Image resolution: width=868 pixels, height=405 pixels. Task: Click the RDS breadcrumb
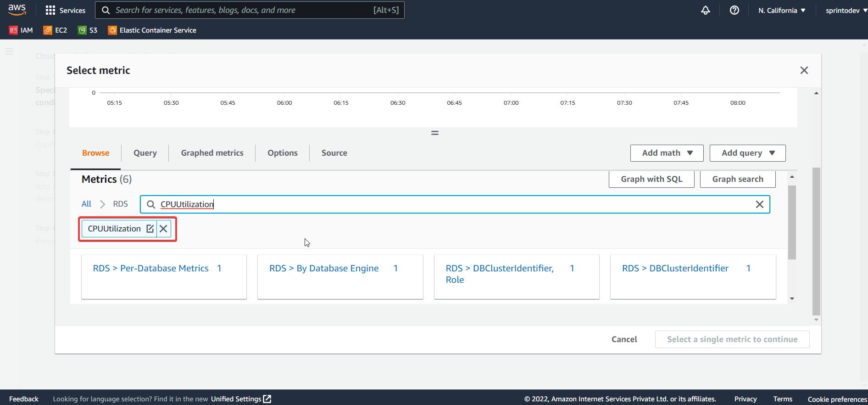(x=121, y=204)
